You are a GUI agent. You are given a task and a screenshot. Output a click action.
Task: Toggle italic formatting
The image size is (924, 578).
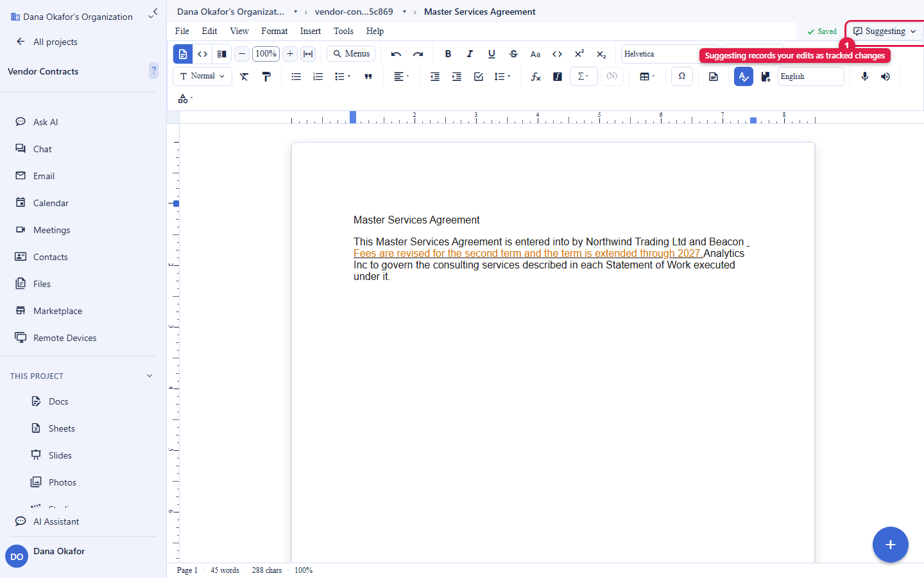pyautogui.click(x=470, y=54)
